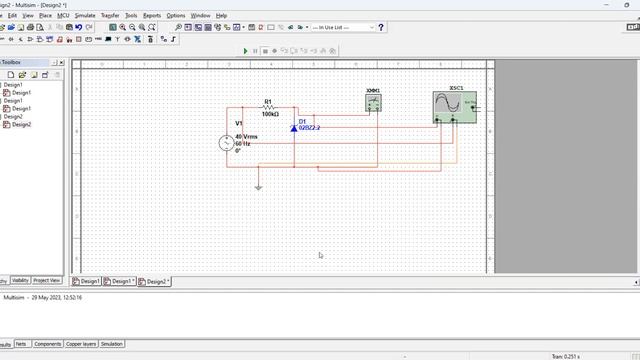
Task: Select the blue diode D1
Action: click(294, 128)
